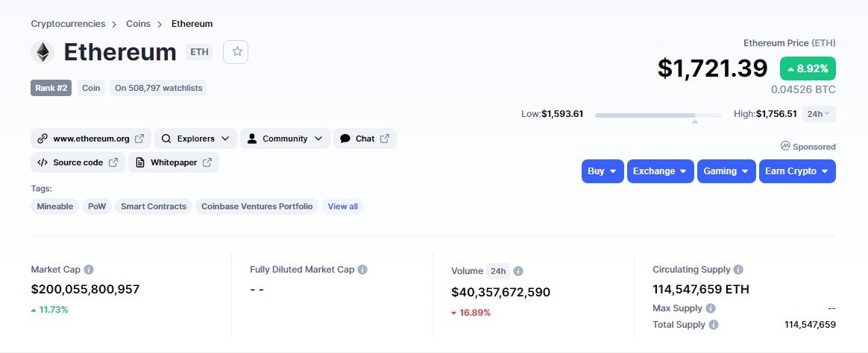Image resolution: width=868 pixels, height=353 pixels.
Task: Click the On 508,797 watchlists badge
Action: (158, 88)
